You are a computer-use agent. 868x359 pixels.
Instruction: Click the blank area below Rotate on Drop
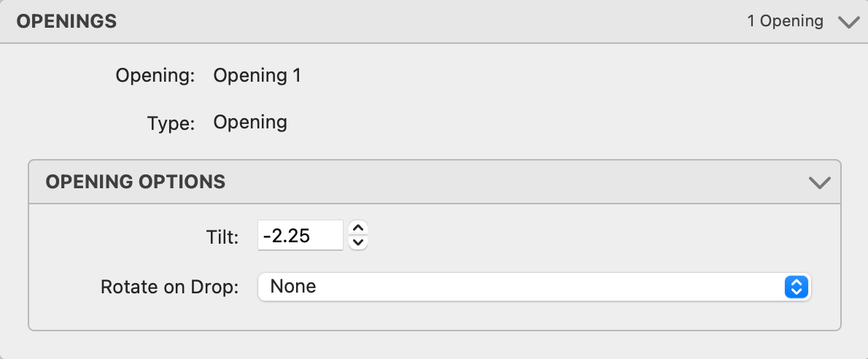[435, 315]
